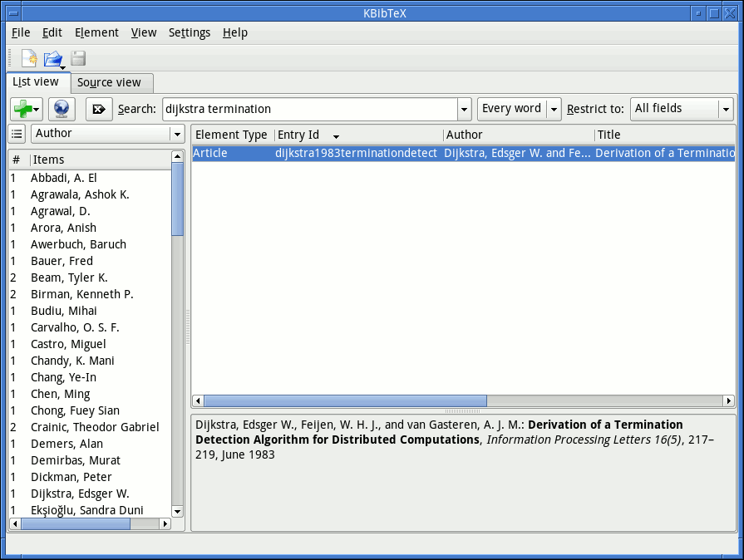Screen dimensions: 744x560
Task: Select author Budiu, Mihai
Action: click(90, 311)
